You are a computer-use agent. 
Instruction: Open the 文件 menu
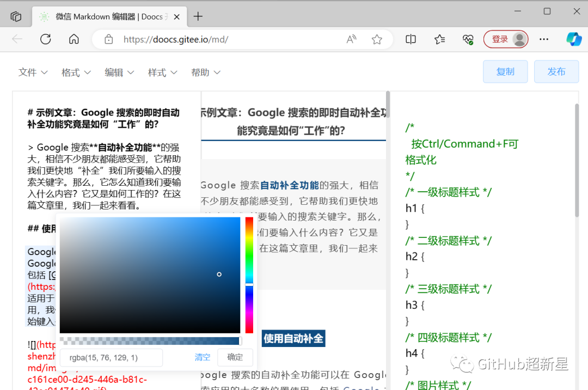(33, 72)
